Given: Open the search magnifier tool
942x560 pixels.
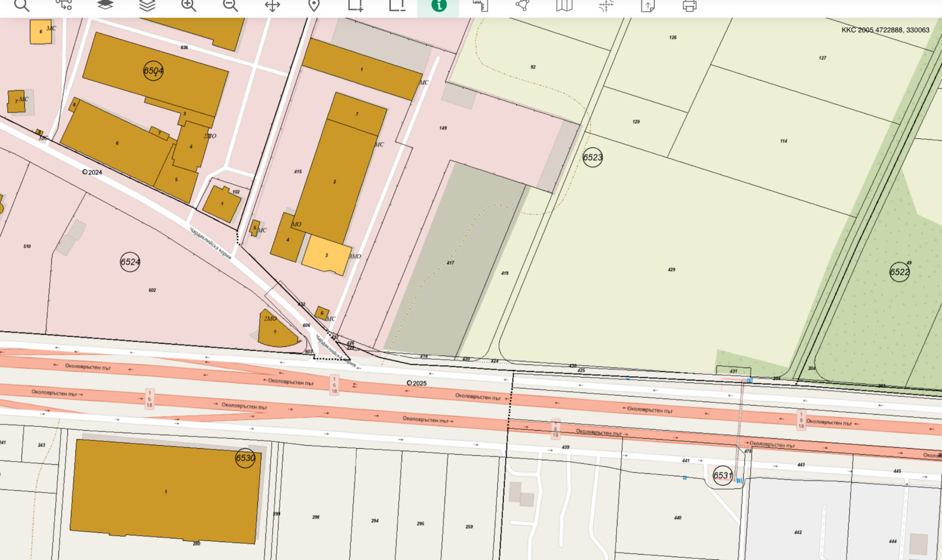Looking at the screenshot, I should tap(22, 5).
